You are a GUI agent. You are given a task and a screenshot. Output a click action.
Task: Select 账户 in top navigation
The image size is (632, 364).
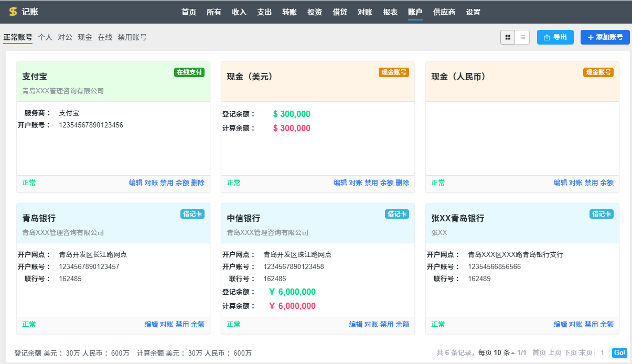pyautogui.click(x=415, y=12)
